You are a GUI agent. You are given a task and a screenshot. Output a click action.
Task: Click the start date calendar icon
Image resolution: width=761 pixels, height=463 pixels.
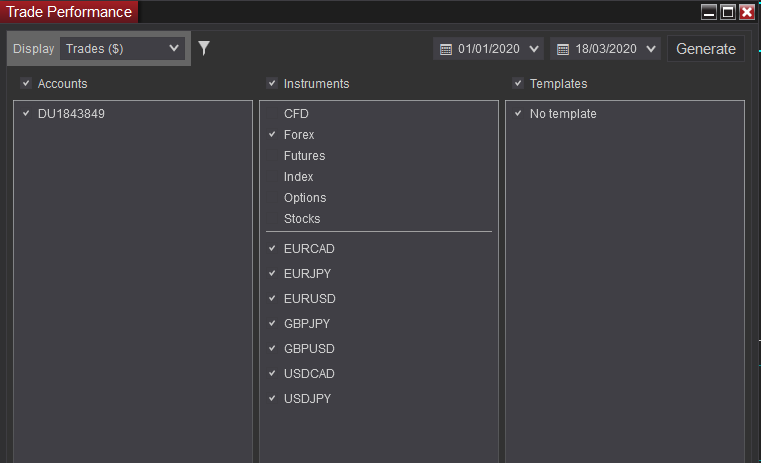coord(446,49)
